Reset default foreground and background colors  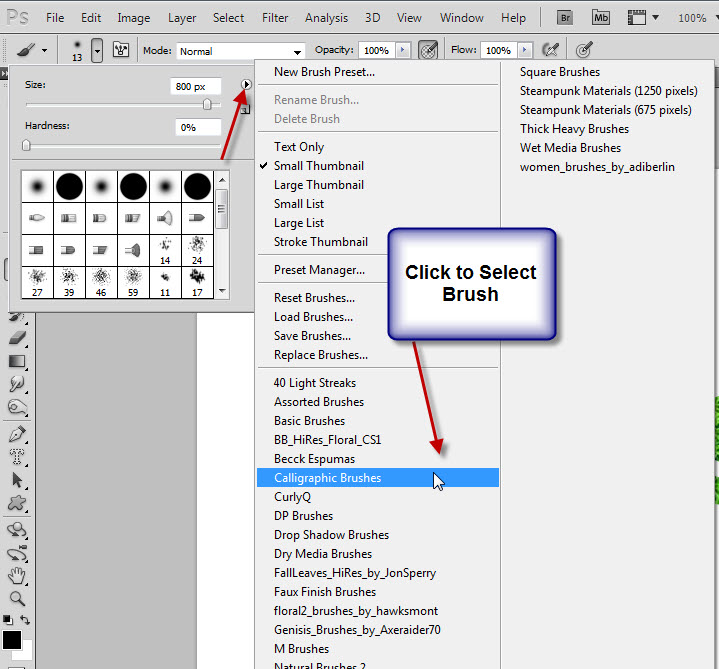point(8,620)
